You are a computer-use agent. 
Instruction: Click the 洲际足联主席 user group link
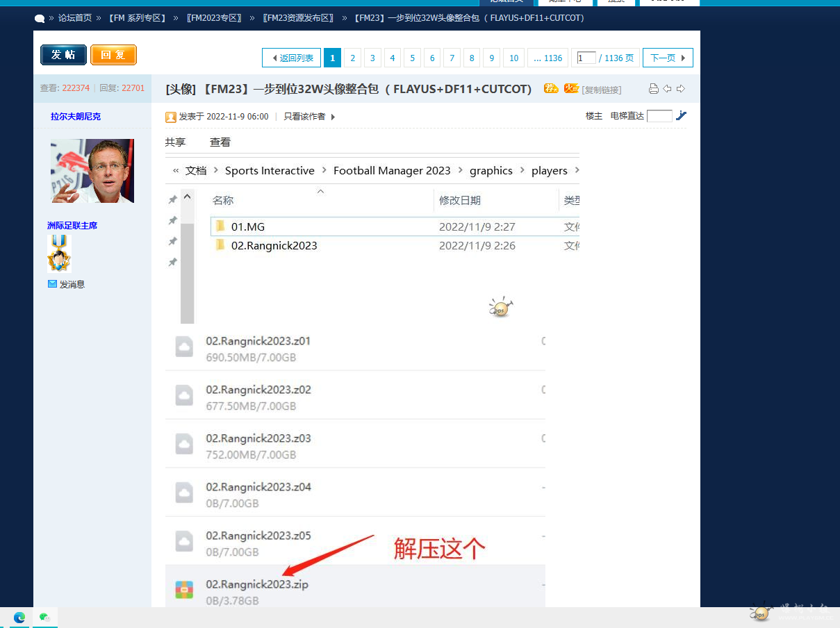(x=72, y=225)
